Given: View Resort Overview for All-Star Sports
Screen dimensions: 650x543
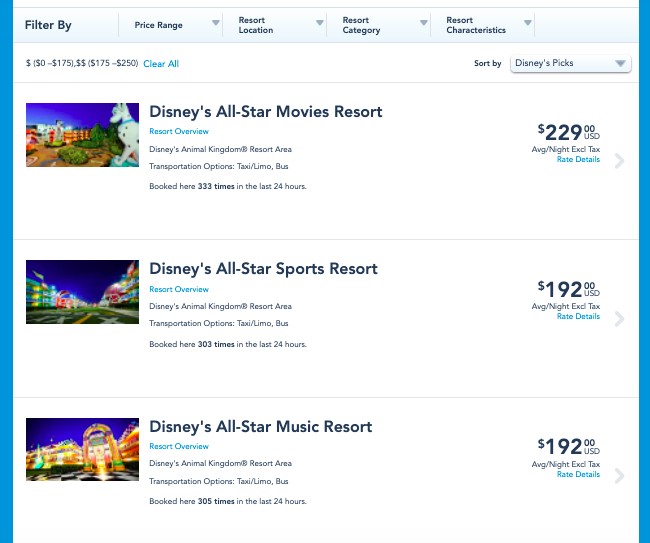Looking at the screenshot, I should click(x=179, y=289).
